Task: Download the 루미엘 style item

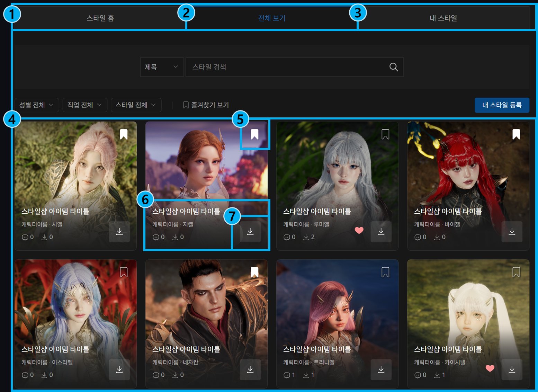Action: [381, 232]
